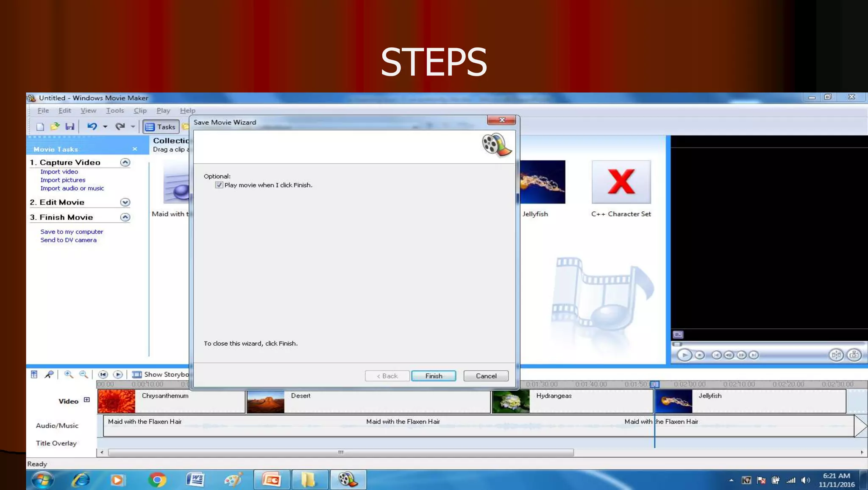Image resolution: width=868 pixels, height=490 pixels.
Task: Click the Narrate Timeline microphone icon
Action: [x=49, y=374]
